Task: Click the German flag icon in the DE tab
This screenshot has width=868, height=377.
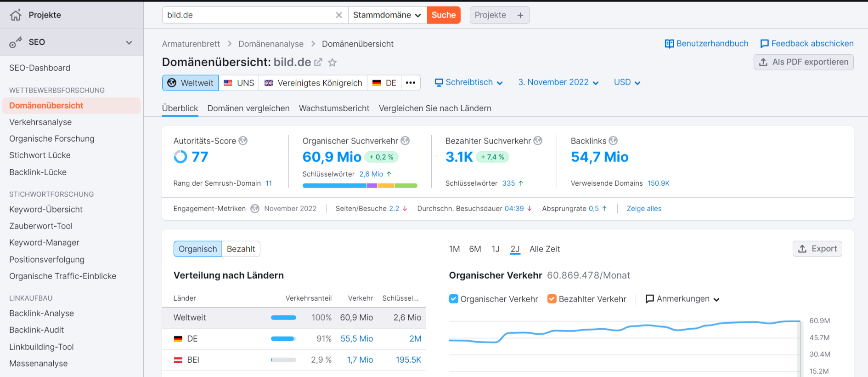Action: (377, 83)
